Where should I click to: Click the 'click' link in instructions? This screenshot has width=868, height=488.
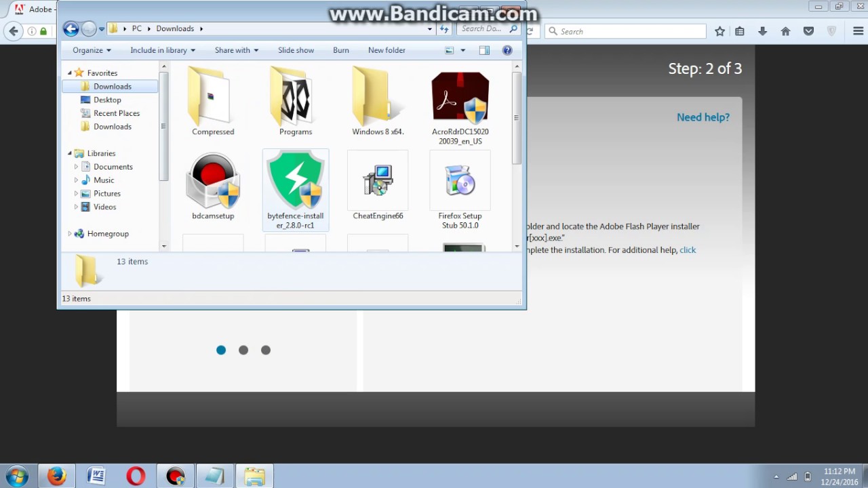(688, 250)
